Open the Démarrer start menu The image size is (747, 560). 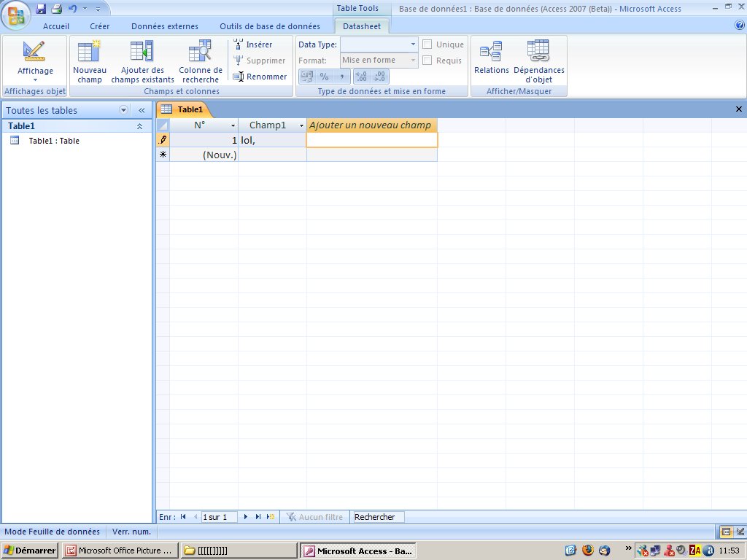[x=30, y=551]
